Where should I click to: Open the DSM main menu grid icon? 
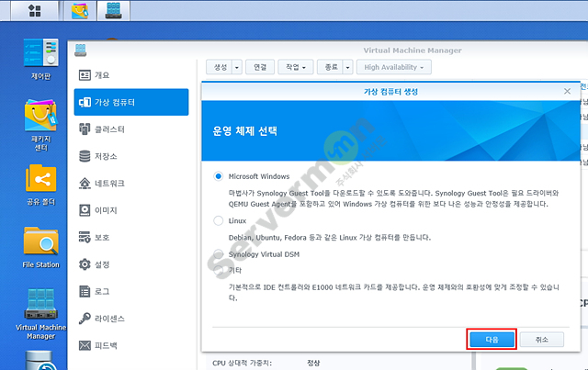35,10
